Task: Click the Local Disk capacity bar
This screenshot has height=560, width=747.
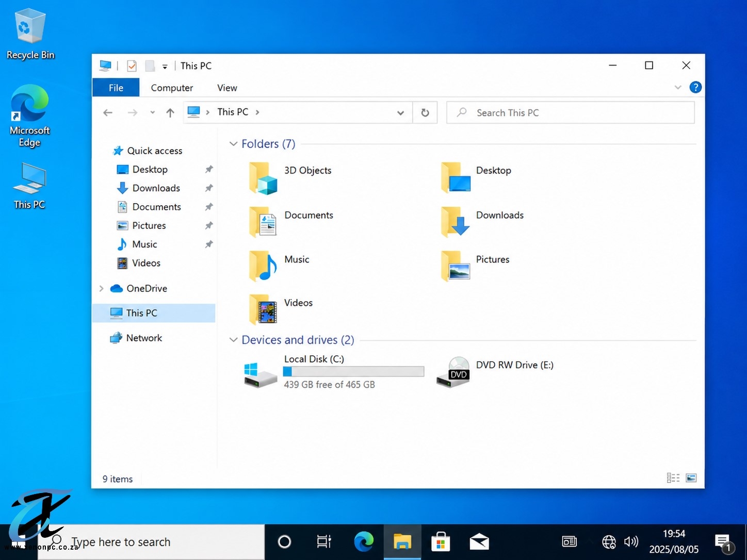Action: coord(353,371)
